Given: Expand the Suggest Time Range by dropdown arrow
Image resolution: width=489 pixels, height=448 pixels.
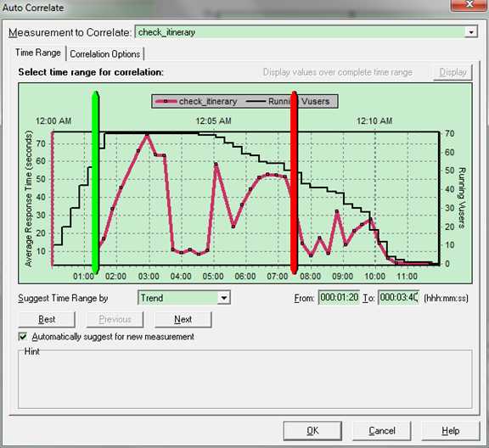Looking at the screenshot, I should tap(223, 298).
